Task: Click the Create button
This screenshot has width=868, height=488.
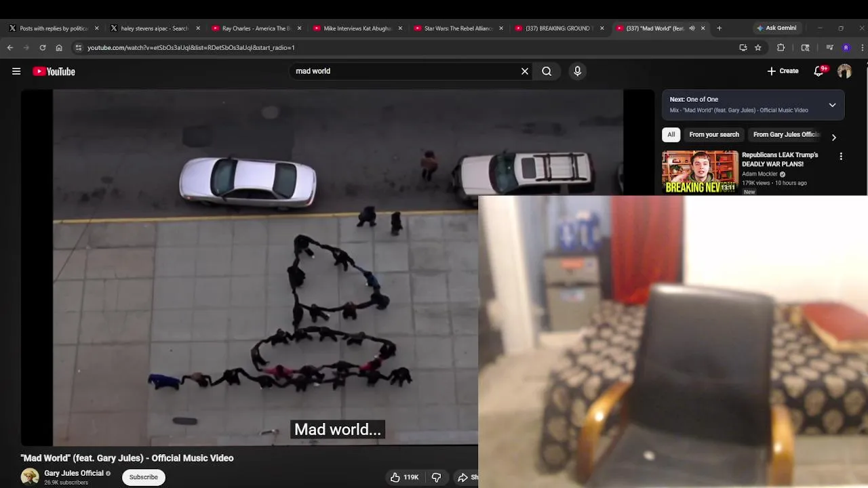Action: [783, 71]
